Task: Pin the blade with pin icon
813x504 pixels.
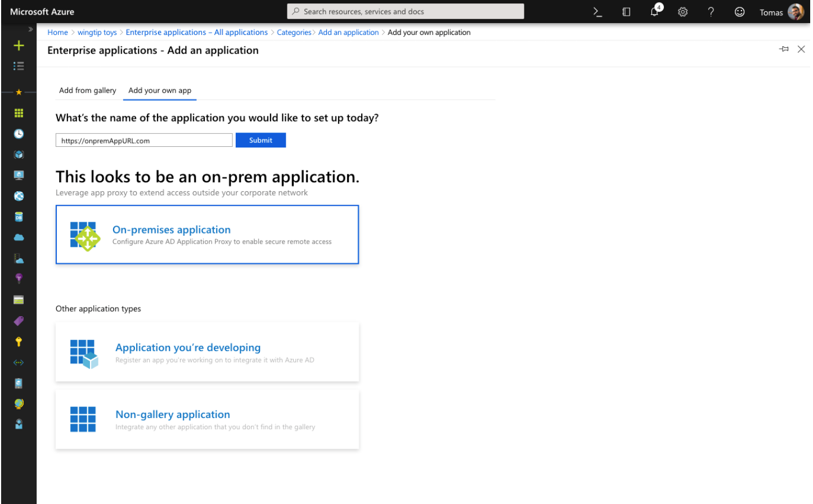Action: click(x=784, y=49)
